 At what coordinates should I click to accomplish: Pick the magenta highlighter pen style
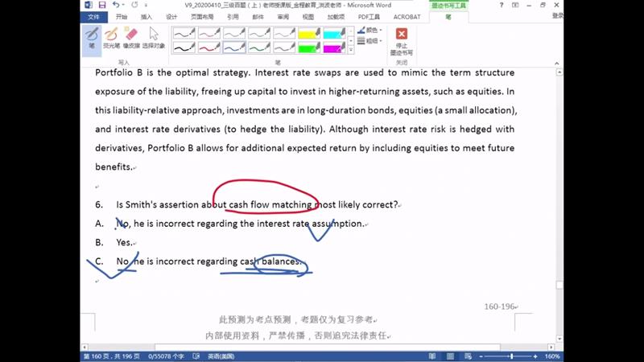coord(334,47)
